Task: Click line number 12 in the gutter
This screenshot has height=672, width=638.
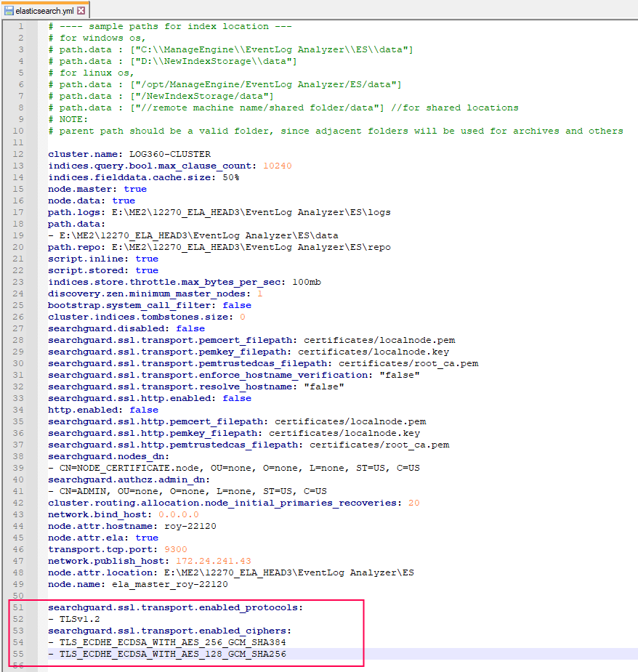Action: [x=20, y=154]
